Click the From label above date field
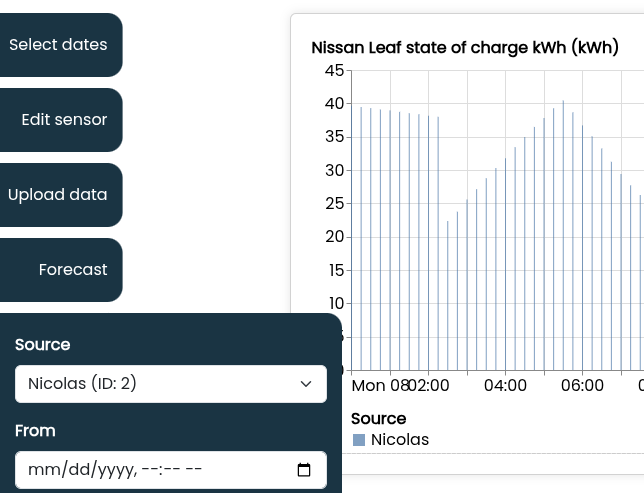Viewport: 644px width, 493px height. (x=35, y=431)
